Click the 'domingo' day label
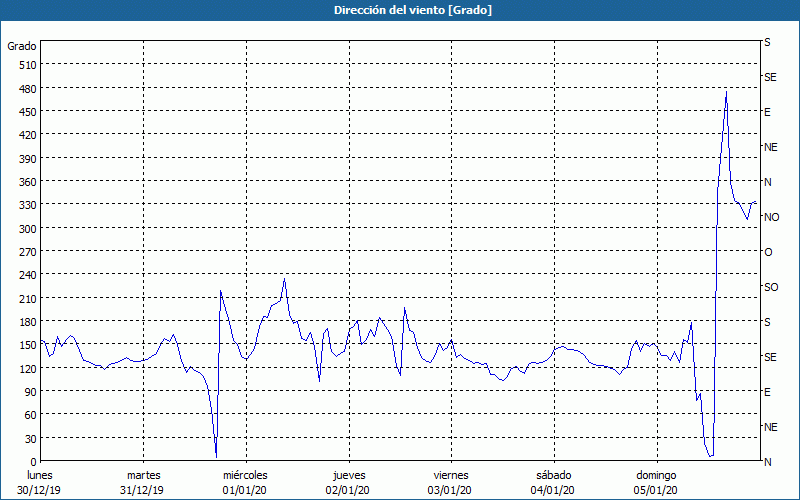This screenshot has width=800, height=500. [656, 476]
